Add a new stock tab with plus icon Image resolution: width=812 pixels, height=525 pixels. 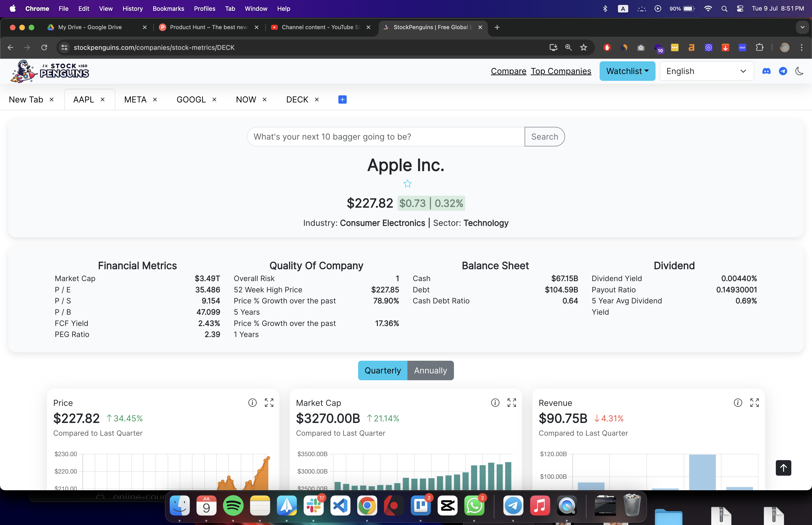point(343,100)
